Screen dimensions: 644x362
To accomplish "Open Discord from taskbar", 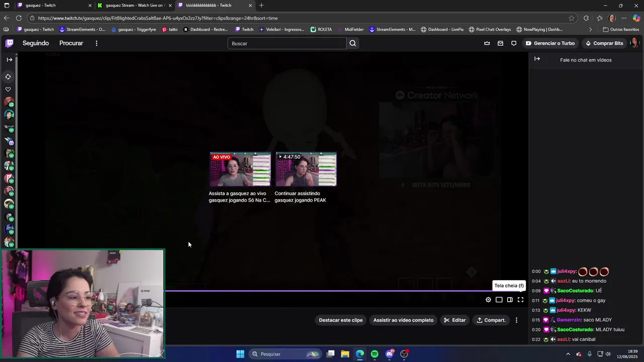I will [x=389, y=354].
